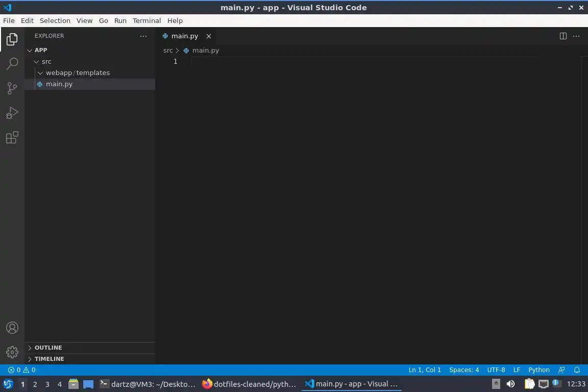Split the editor to the right
Screen dimensions: 588x392
click(x=563, y=36)
